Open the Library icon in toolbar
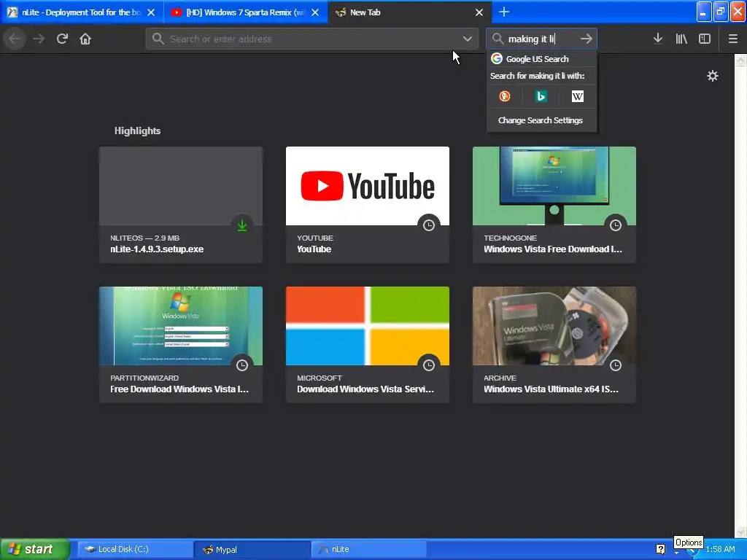 coord(681,39)
